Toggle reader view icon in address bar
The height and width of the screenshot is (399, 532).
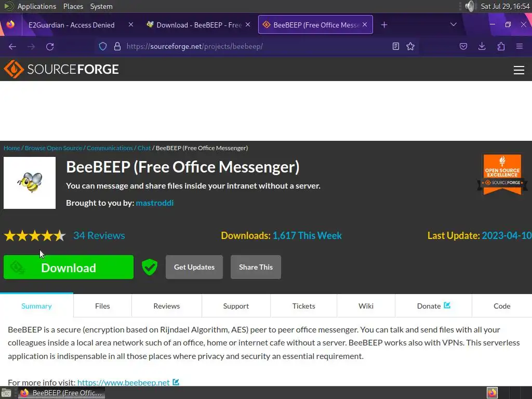395,46
